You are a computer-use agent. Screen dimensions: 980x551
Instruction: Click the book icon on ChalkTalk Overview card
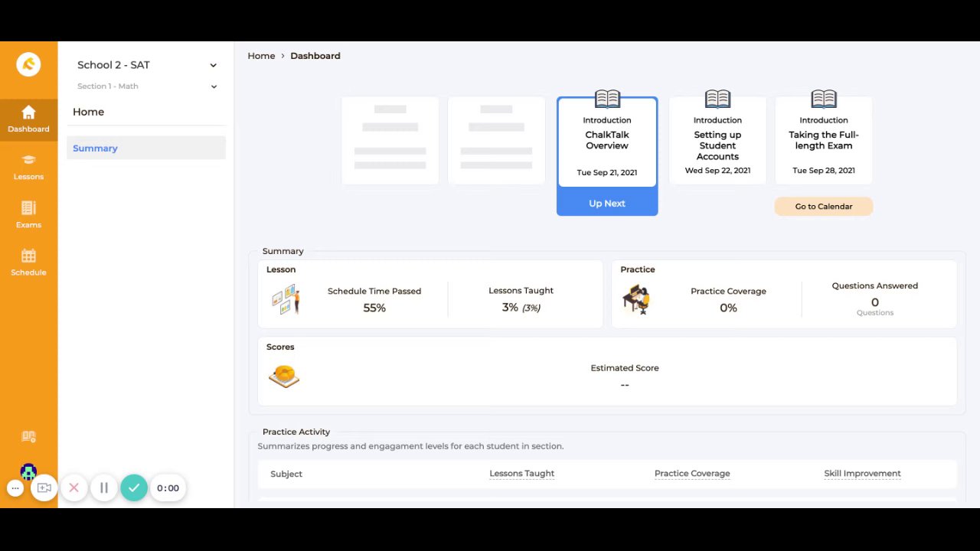coord(607,99)
